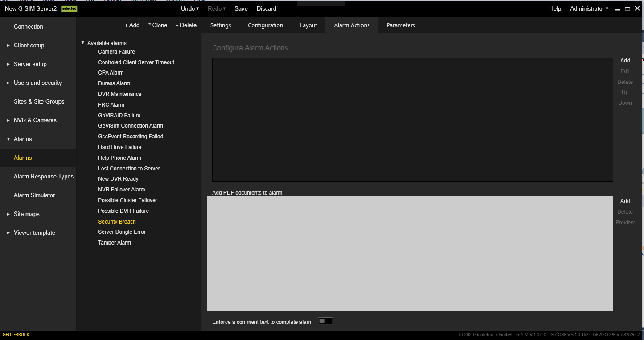Screen dimensions: 644x340
Task: Select Lost Connection to Server alarm
Action: [x=129, y=169]
